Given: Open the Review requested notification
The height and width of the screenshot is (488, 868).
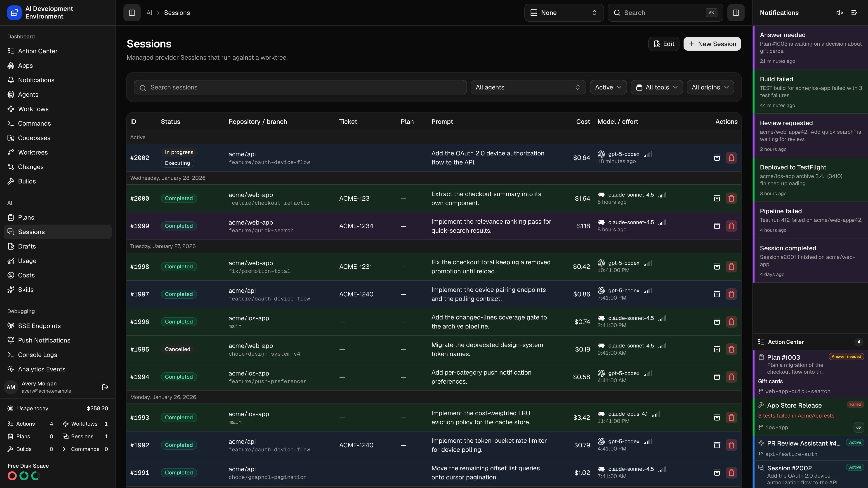Looking at the screenshot, I should coord(810,136).
